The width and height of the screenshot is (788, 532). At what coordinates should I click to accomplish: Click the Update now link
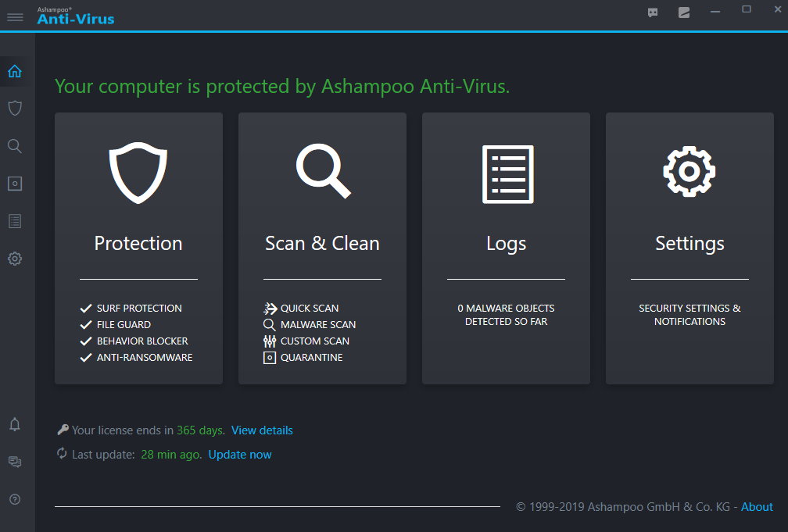tap(239, 454)
